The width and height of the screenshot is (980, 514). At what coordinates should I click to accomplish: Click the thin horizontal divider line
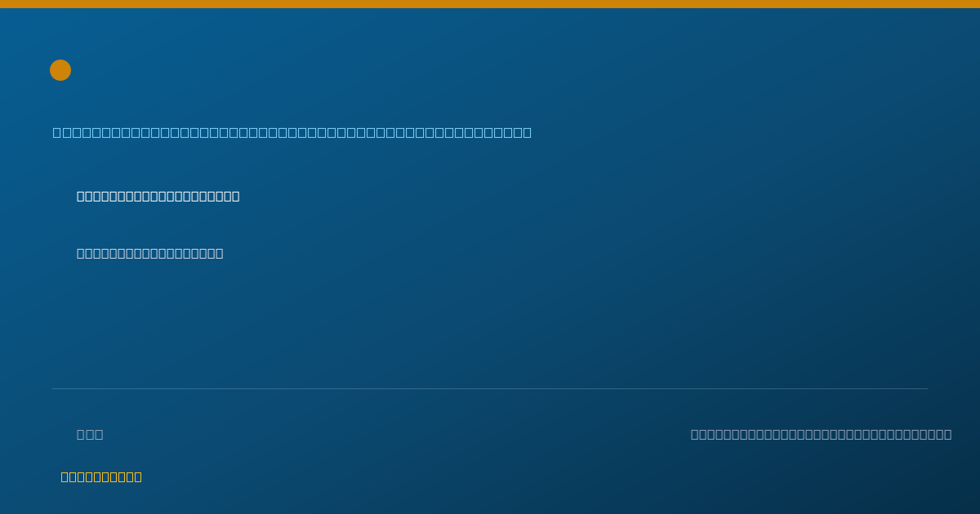pos(490,388)
